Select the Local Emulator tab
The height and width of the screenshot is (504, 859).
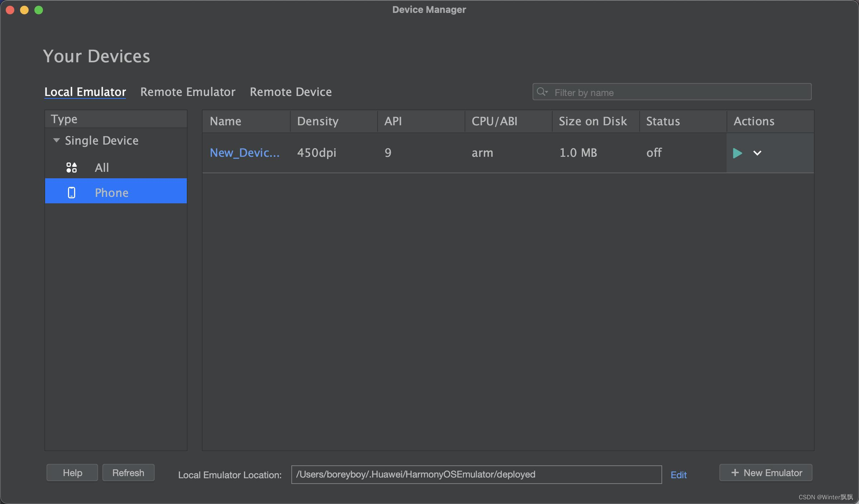(85, 92)
